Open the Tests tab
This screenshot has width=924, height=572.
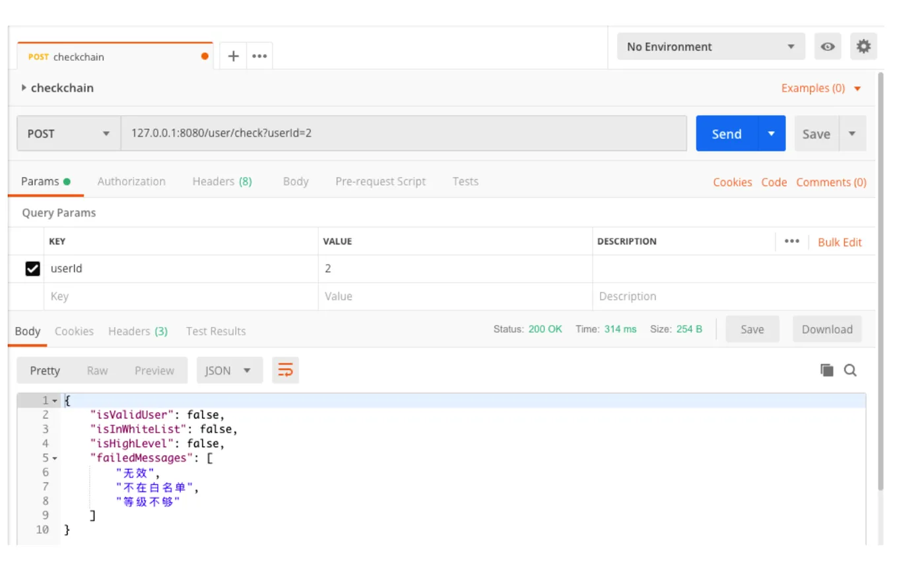(465, 182)
